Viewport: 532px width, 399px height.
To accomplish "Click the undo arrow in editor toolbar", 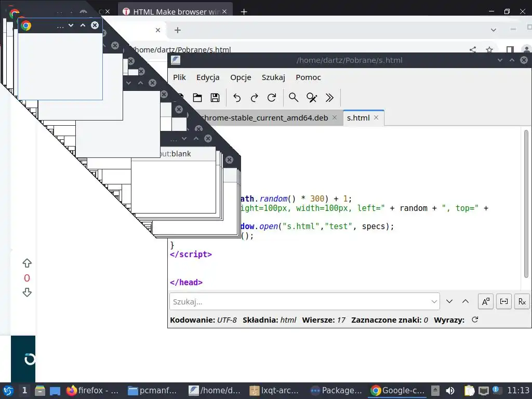I will click(x=237, y=98).
